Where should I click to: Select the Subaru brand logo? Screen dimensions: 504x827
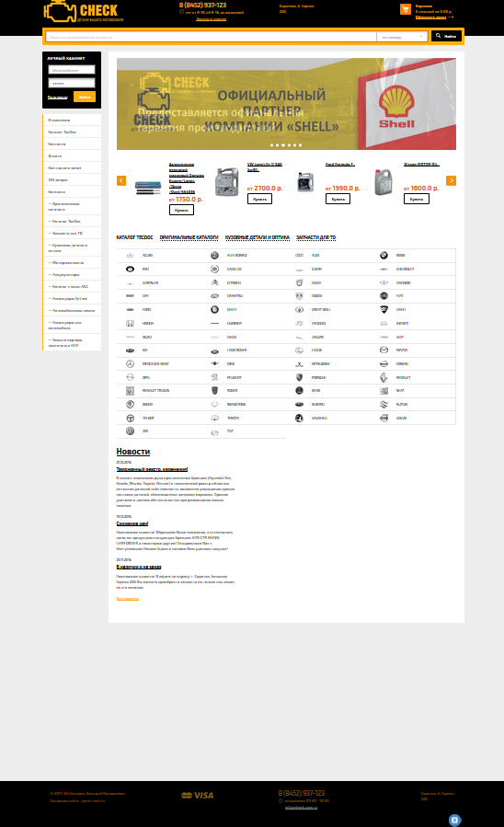(300, 405)
